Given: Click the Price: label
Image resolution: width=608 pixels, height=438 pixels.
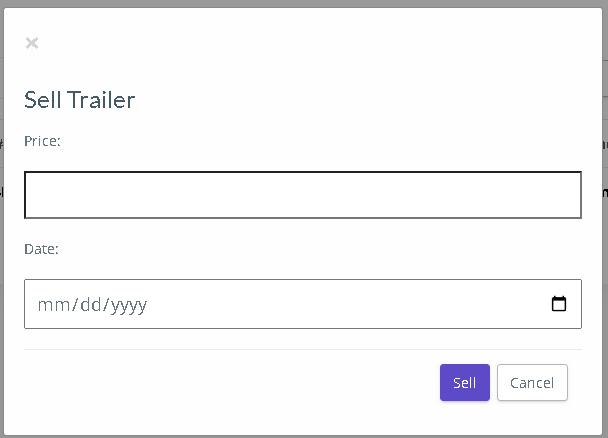Looking at the screenshot, I should click(42, 141).
